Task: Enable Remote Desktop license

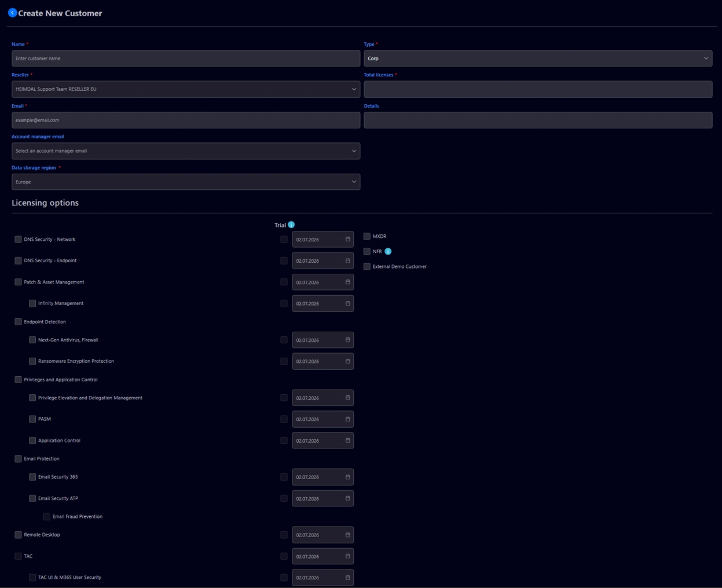Action: pyautogui.click(x=18, y=535)
